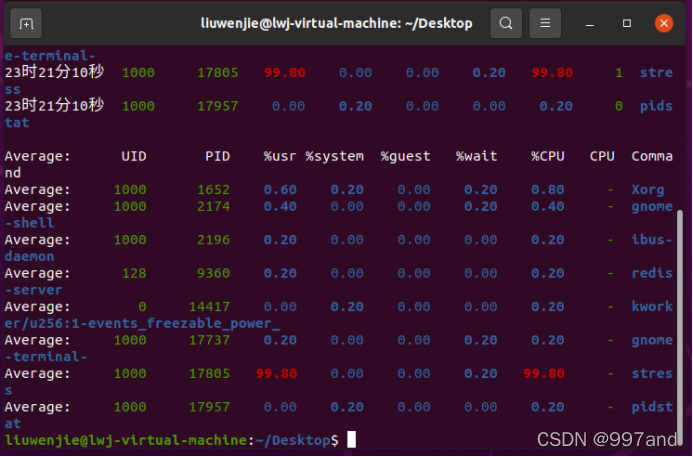Click CPU value 1 in stress row
Image resolution: width=693 pixels, height=457 pixels.
pos(619,73)
